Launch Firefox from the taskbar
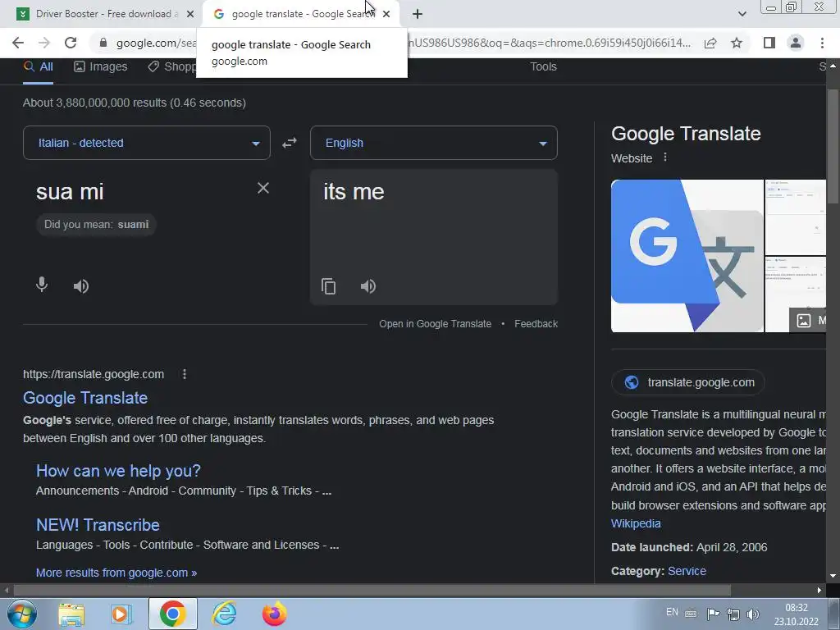Image resolution: width=840 pixels, height=630 pixels. pyautogui.click(x=274, y=614)
